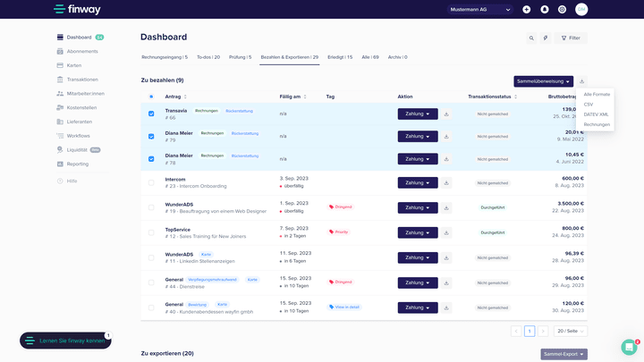The width and height of the screenshot is (644, 362).
Task: Open notifications bell icon
Action: pos(545,10)
